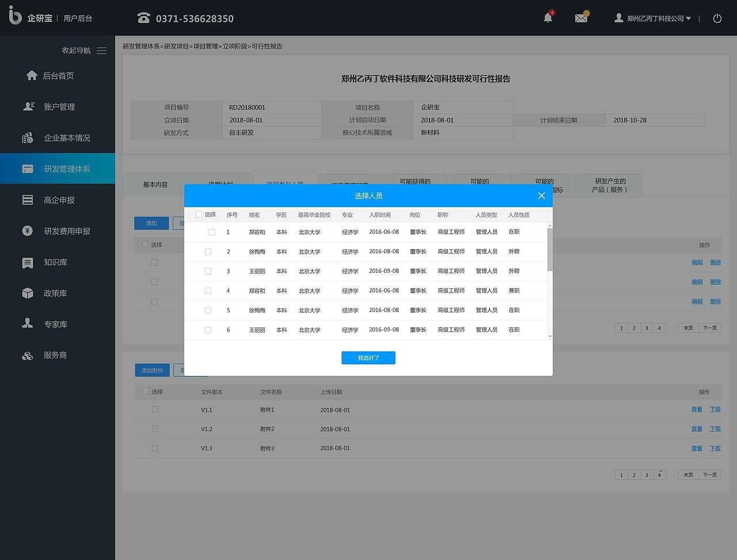Screen dimensions: 737x560
Task: Confirm selection with the 我选好了 button
Action: [x=368, y=358]
